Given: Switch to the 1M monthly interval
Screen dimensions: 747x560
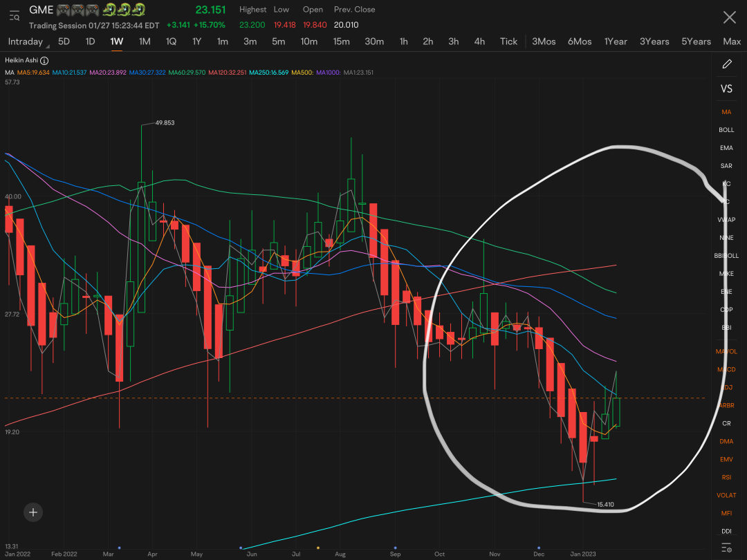Looking at the screenshot, I should click(145, 41).
